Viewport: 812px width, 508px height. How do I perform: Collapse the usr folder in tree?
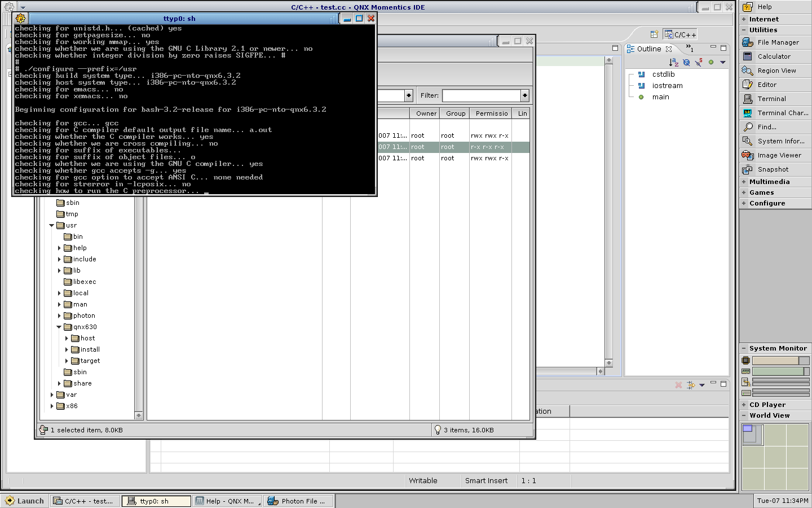(x=52, y=225)
